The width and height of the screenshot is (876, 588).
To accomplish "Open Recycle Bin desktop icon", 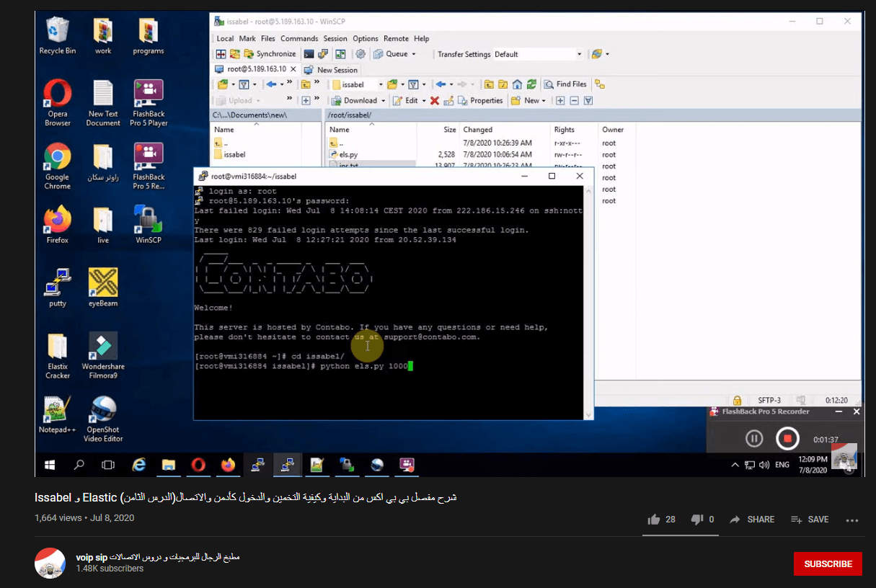I will (x=58, y=36).
